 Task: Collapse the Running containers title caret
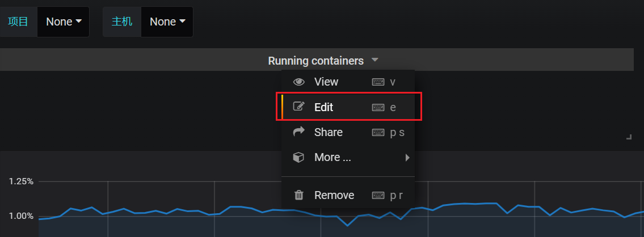click(374, 60)
